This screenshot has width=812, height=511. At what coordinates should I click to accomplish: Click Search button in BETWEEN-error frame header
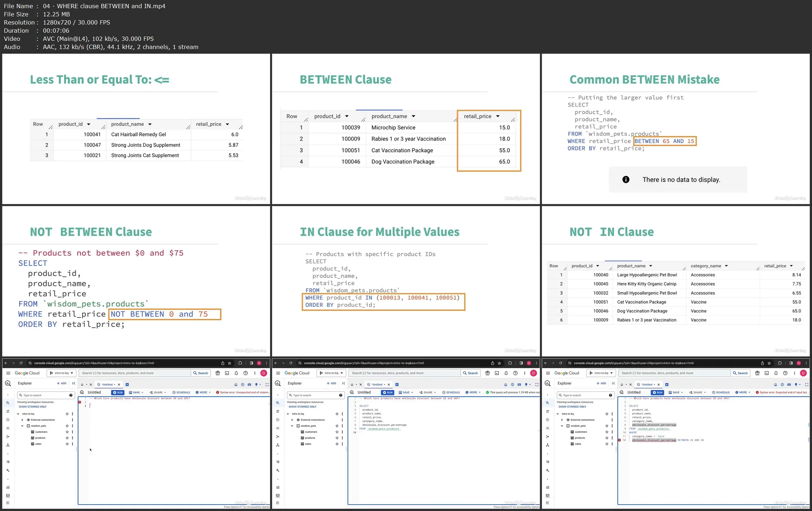click(740, 373)
